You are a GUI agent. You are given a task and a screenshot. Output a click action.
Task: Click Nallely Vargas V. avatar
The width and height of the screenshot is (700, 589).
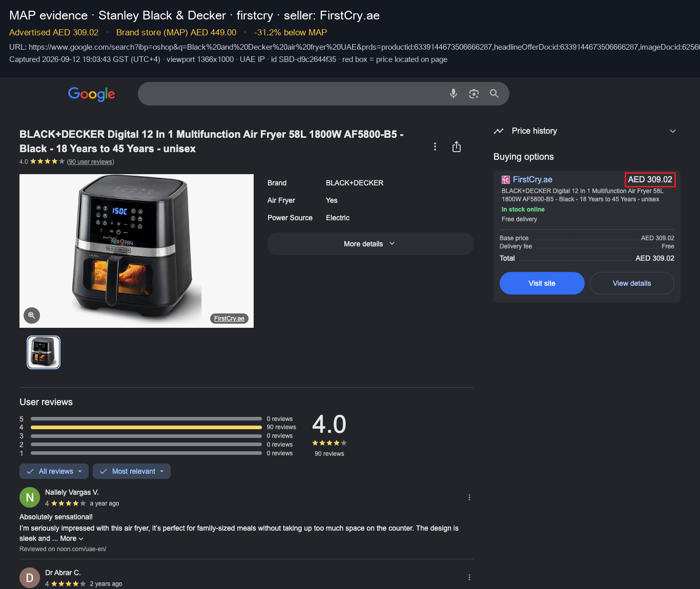tap(30, 497)
